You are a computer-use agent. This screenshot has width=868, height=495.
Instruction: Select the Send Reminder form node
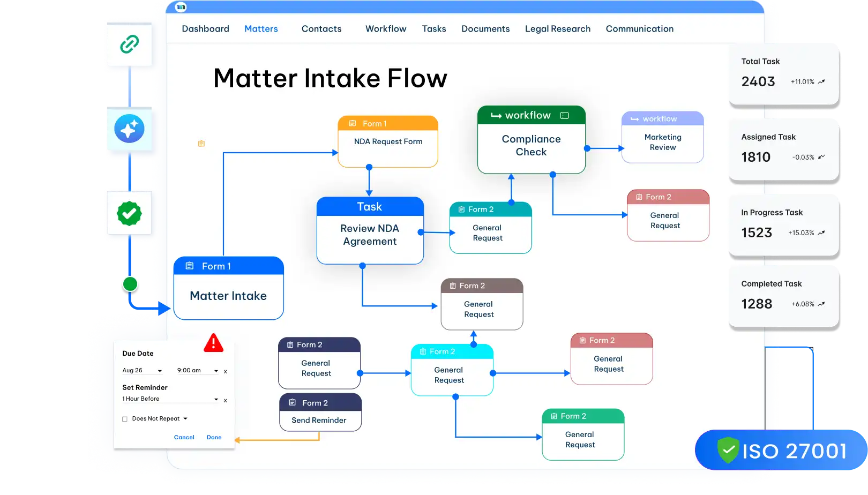click(x=320, y=412)
